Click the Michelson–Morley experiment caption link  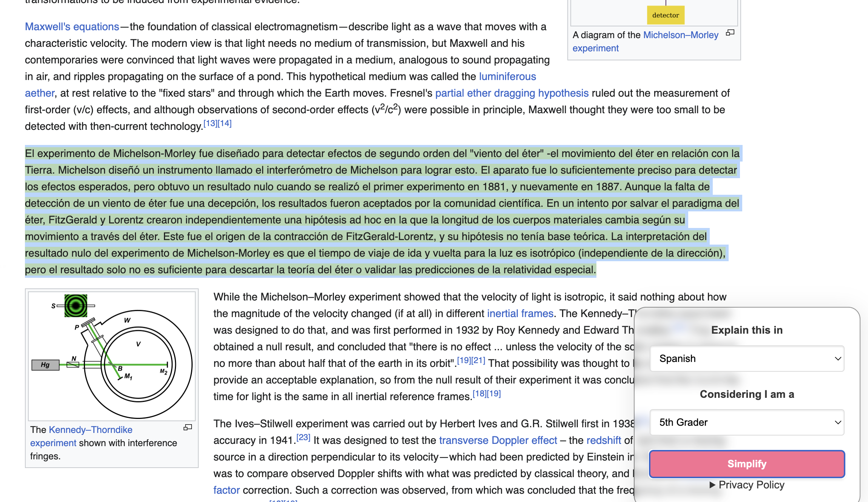[680, 35]
